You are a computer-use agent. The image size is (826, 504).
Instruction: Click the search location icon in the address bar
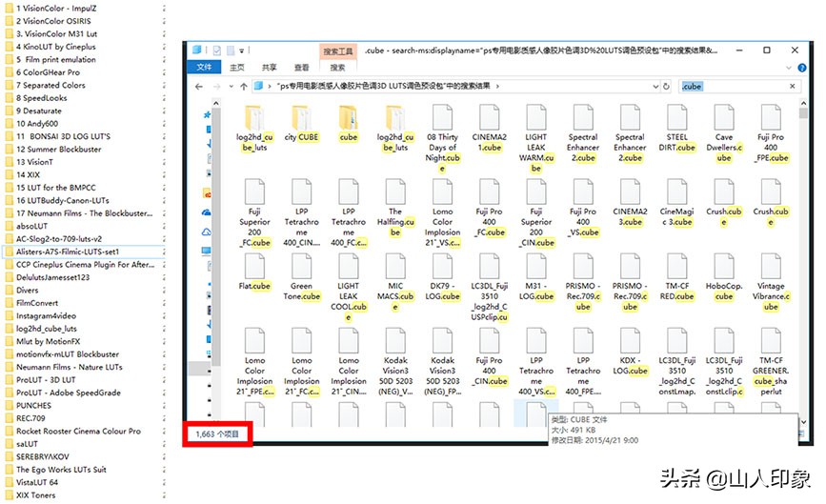258,86
